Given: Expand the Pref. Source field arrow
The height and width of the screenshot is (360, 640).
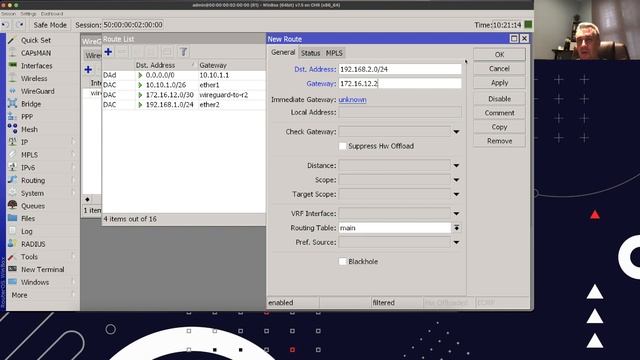Looking at the screenshot, I should 456,242.
